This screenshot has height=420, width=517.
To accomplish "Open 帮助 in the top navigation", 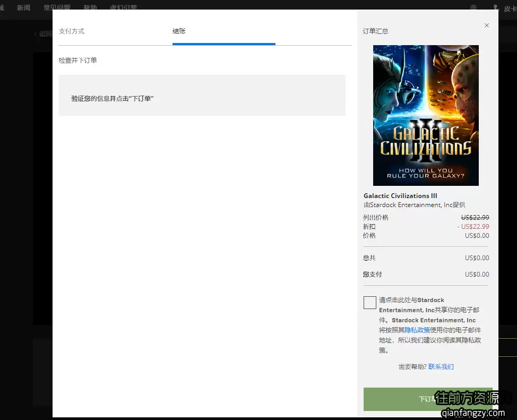I will click(90, 7).
